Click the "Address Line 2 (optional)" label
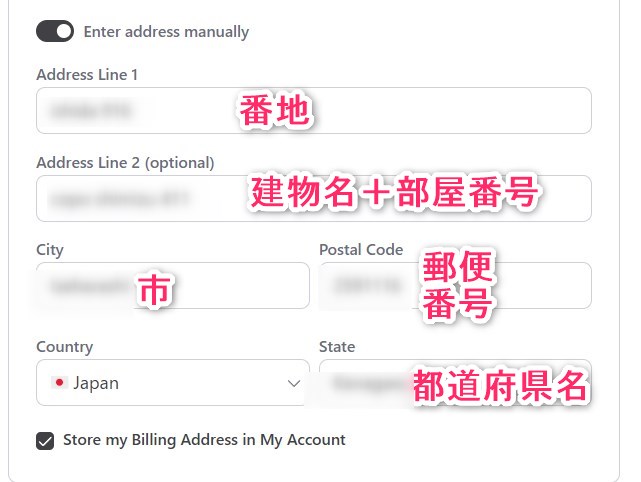 coord(125,162)
